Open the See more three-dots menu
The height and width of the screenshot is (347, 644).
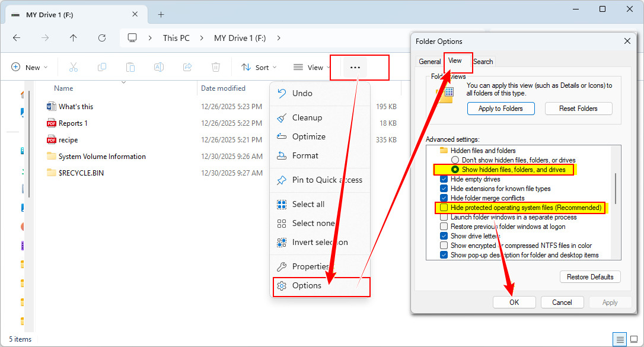pyautogui.click(x=355, y=68)
